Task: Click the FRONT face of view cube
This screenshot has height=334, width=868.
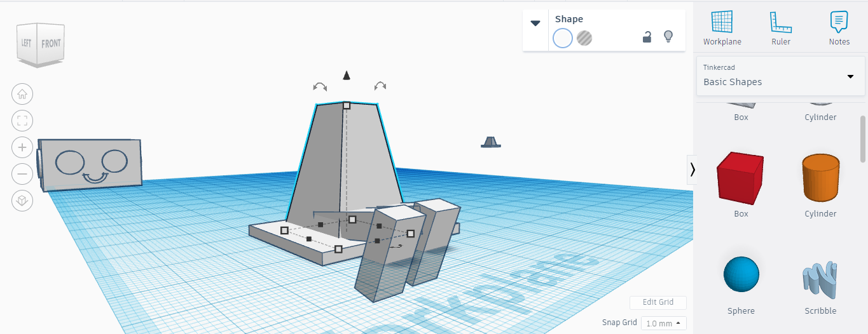Action: click(51, 44)
